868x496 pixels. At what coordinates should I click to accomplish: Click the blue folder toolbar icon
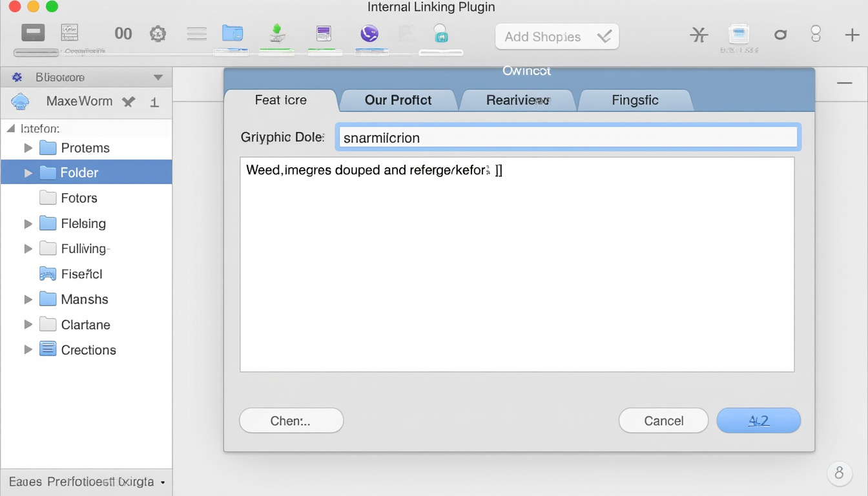coord(232,33)
